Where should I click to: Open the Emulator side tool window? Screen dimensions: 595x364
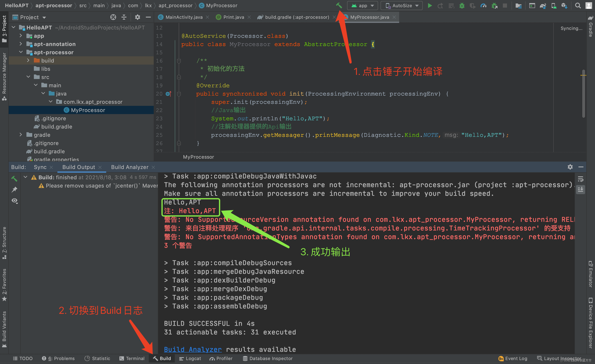590,274
